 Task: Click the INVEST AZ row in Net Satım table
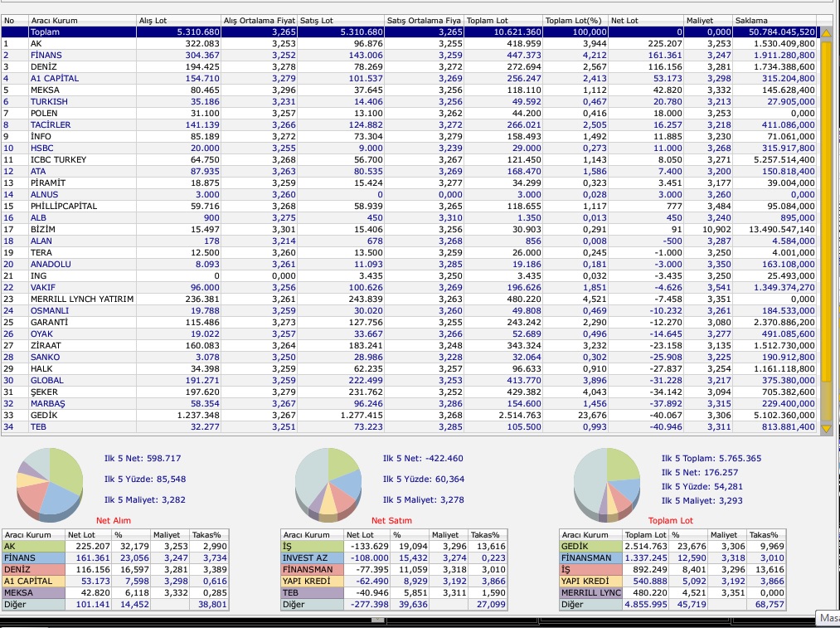coord(394,558)
